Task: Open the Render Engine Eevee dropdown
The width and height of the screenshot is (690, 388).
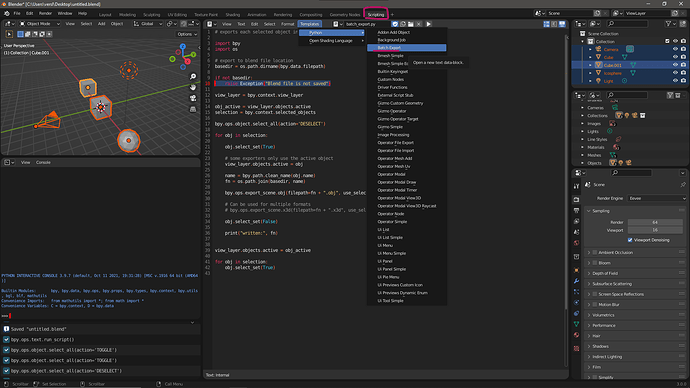Action: coord(657,198)
